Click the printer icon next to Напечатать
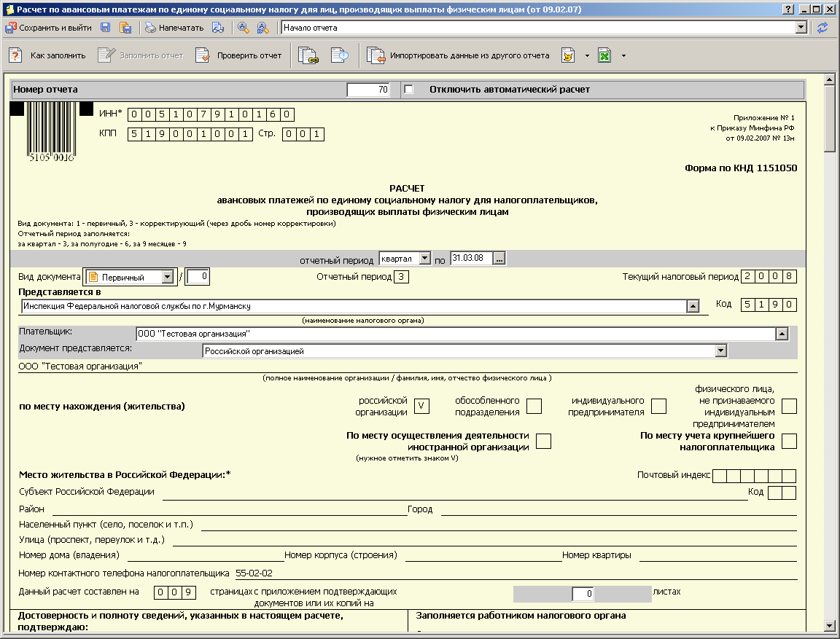 (x=150, y=28)
